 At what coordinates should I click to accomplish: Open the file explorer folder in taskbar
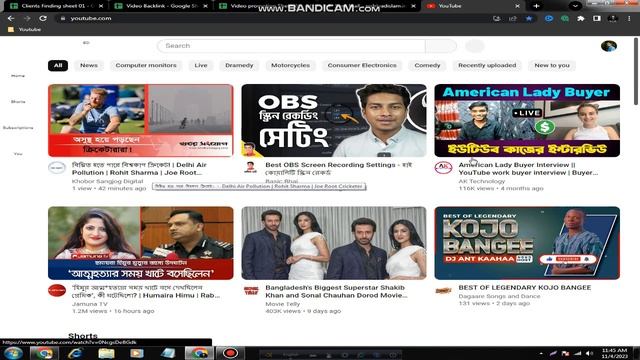click(x=106, y=353)
